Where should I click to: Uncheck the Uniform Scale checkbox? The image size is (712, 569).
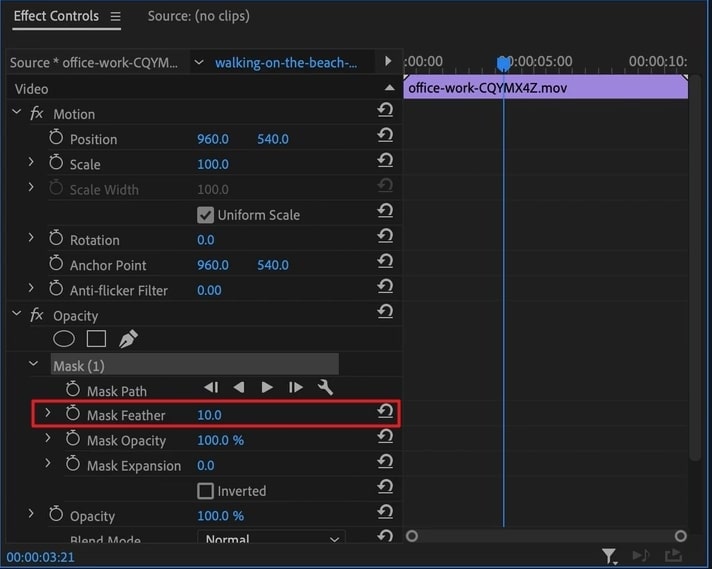point(205,215)
